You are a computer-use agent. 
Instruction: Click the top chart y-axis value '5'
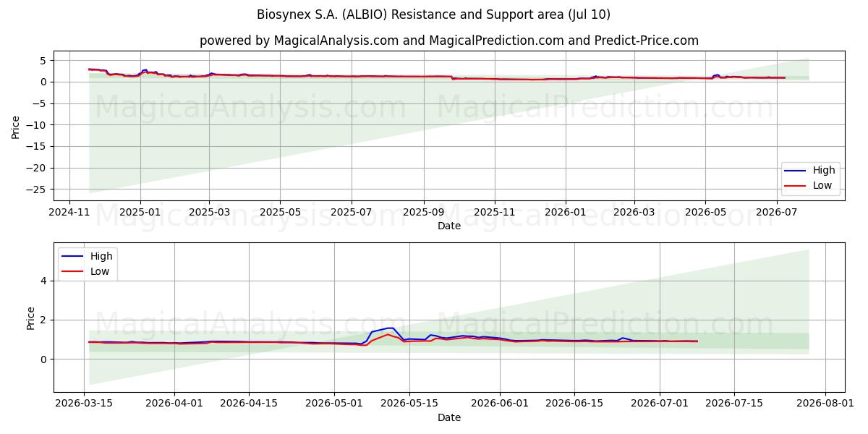(x=45, y=61)
